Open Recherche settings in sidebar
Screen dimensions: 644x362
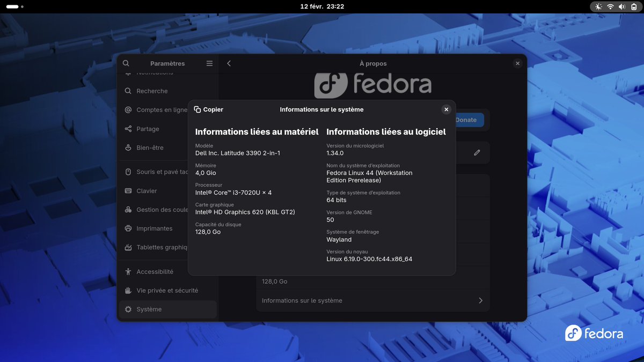pos(168,91)
